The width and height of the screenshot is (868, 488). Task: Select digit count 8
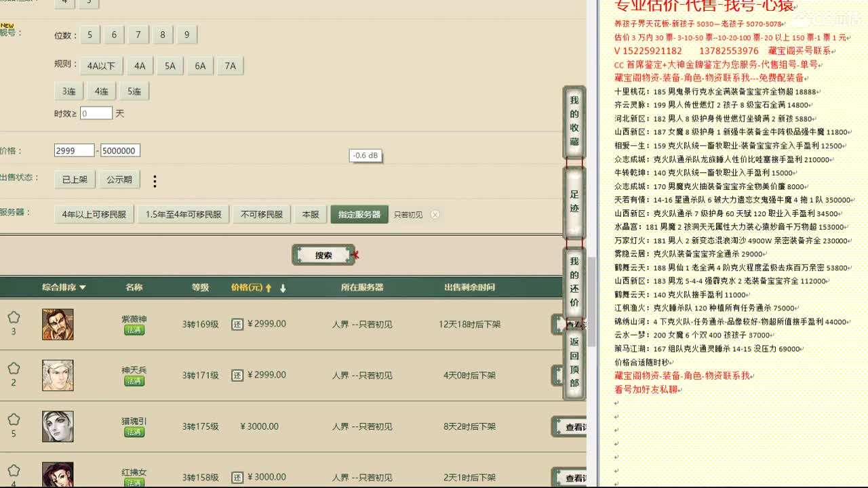pos(162,35)
